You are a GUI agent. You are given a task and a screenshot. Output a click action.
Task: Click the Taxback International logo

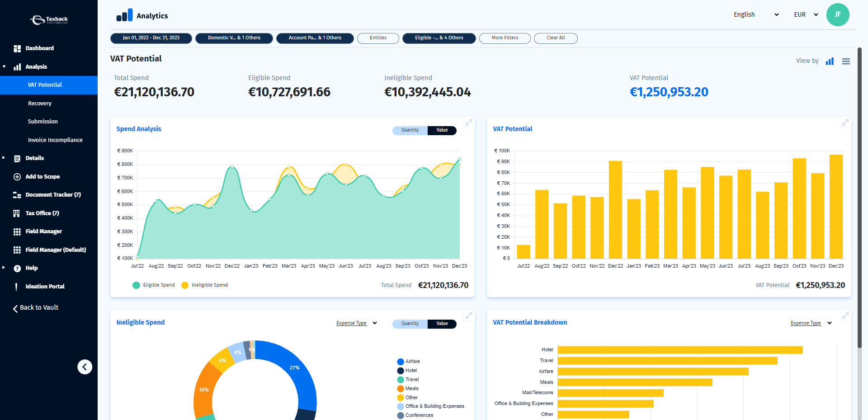[49, 19]
